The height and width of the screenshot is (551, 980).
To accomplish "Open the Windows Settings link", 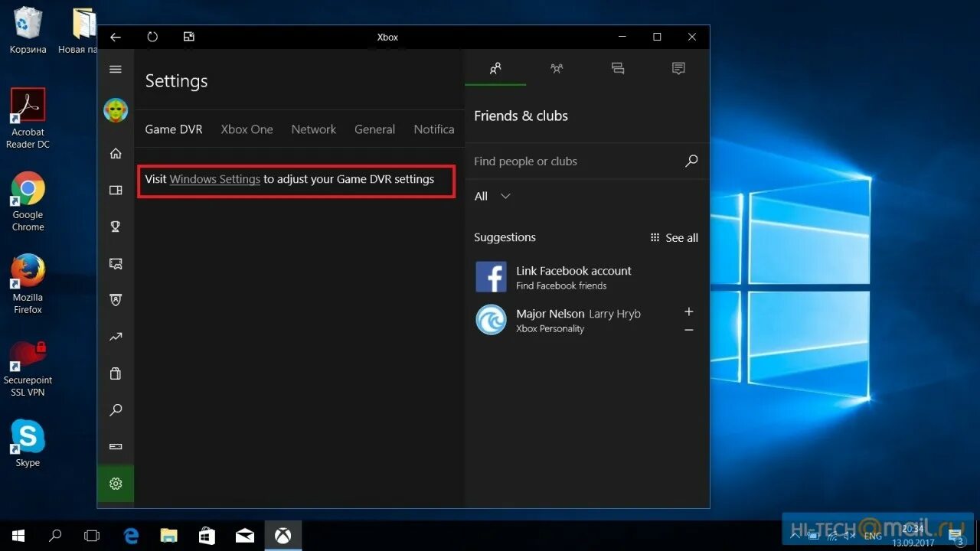I will point(215,179).
